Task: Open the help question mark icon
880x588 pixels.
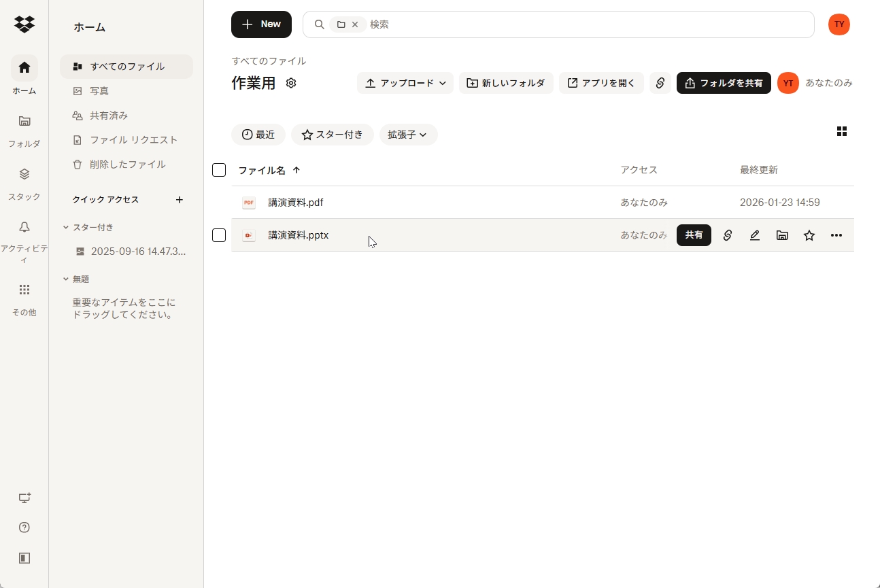Action: coord(24,528)
